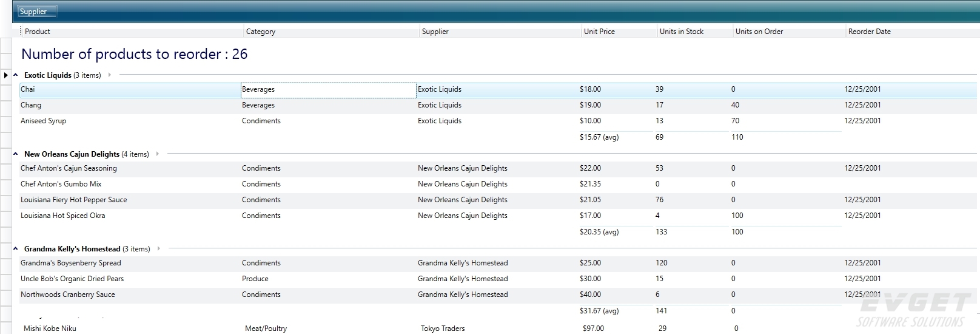This screenshot has height=334, width=980.
Task: Click the $20.35 (avg) summary value
Action: (599, 233)
